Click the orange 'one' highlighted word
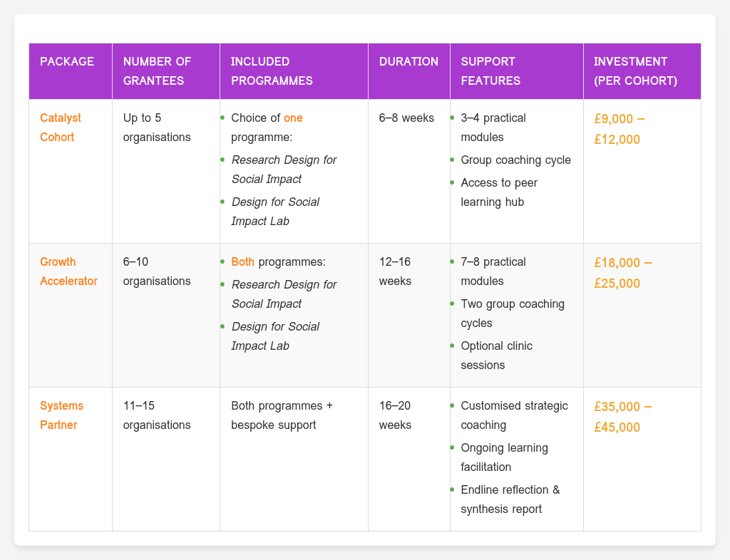Screen dimensions: 730x560 293,118
